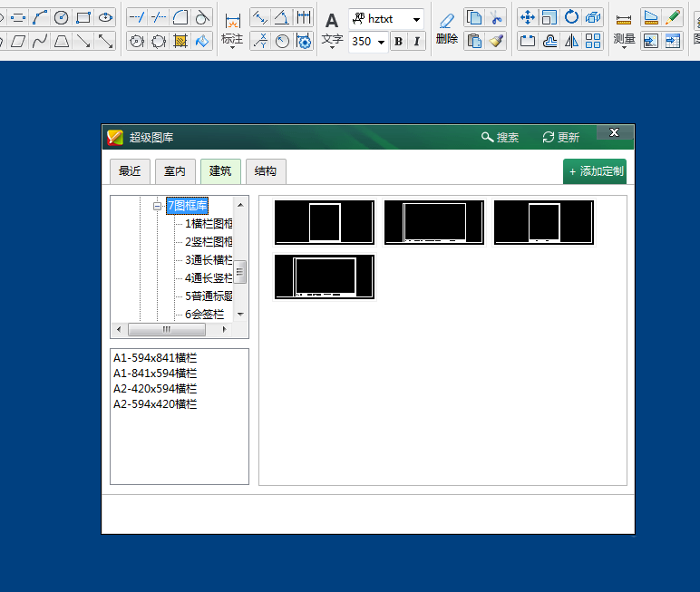Toggle bold text formatting
The width and height of the screenshot is (700, 592).
click(x=398, y=42)
